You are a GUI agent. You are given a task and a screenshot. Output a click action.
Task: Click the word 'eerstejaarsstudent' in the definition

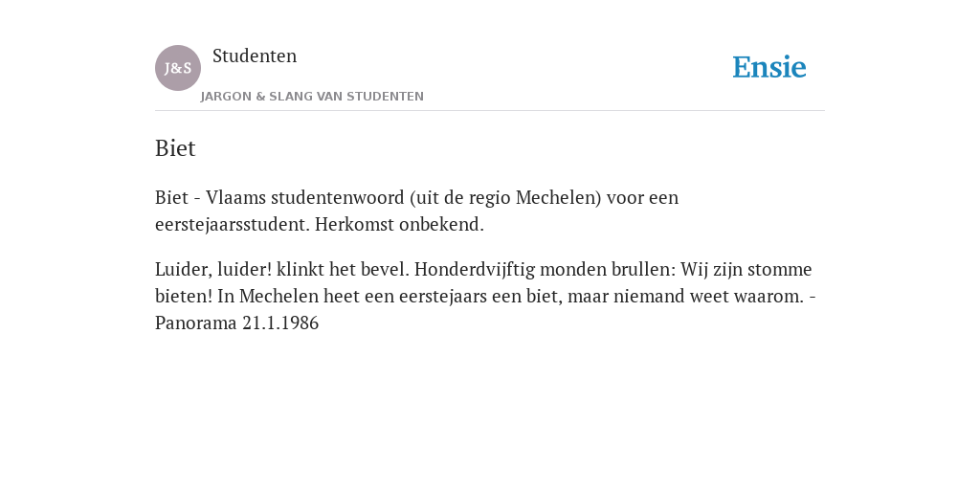click(233, 224)
